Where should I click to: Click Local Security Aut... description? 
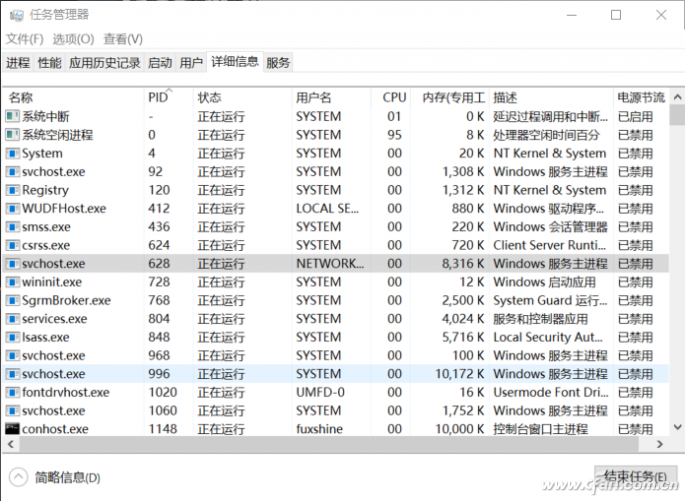pos(548,337)
